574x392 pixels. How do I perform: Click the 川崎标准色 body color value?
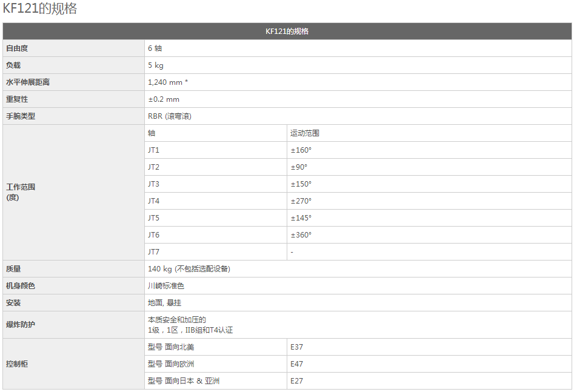click(166, 285)
